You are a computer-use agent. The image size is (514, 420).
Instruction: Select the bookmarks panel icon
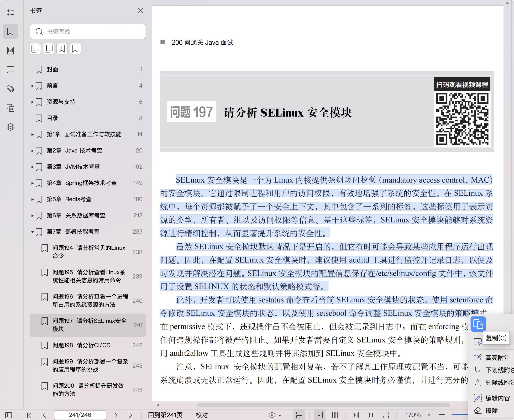(x=10, y=31)
